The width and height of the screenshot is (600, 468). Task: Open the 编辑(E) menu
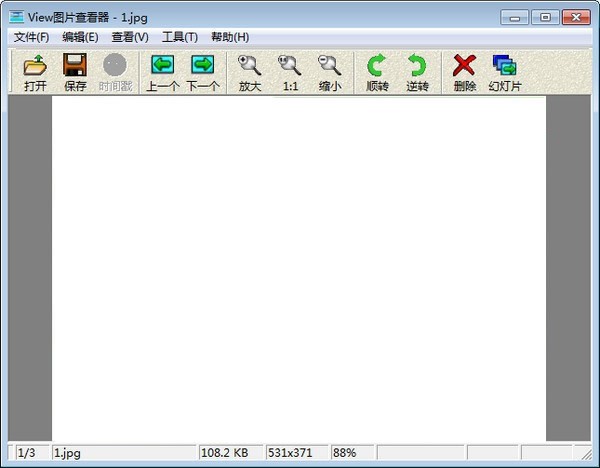point(80,37)
